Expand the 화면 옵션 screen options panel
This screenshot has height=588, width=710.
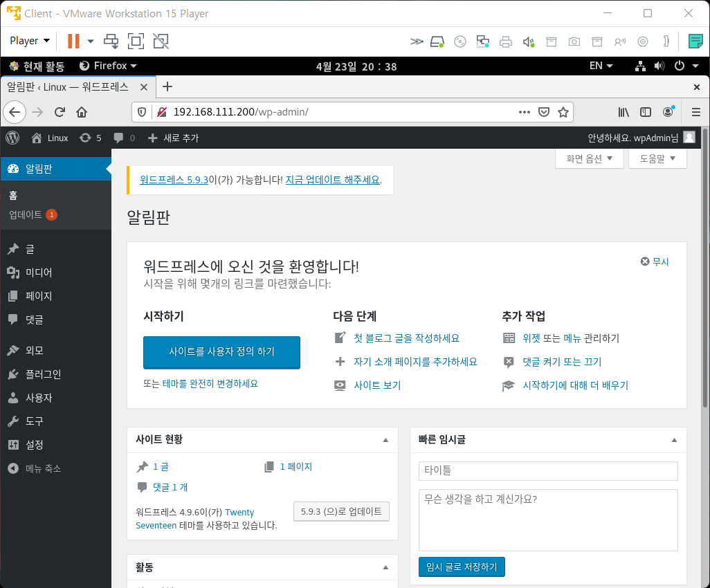(x=589, y=158)
